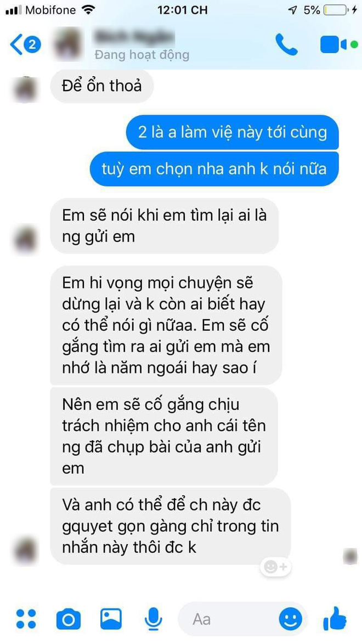
Task: Start a video call with camera icon
Action: point(338,44)
